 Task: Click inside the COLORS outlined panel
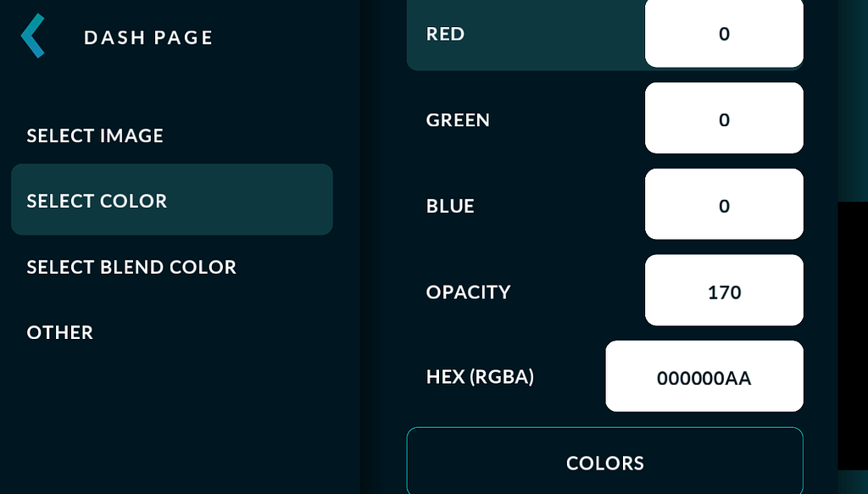605,463
